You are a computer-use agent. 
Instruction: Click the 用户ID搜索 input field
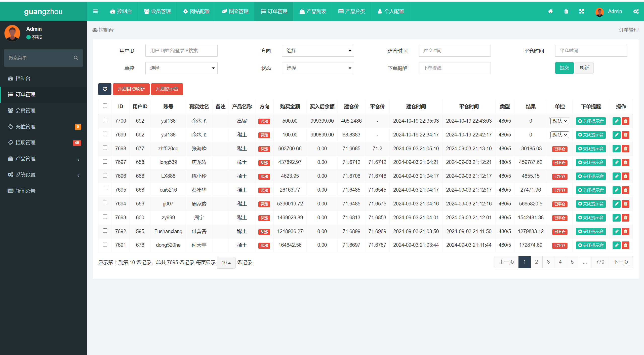(x=181, y=51)
